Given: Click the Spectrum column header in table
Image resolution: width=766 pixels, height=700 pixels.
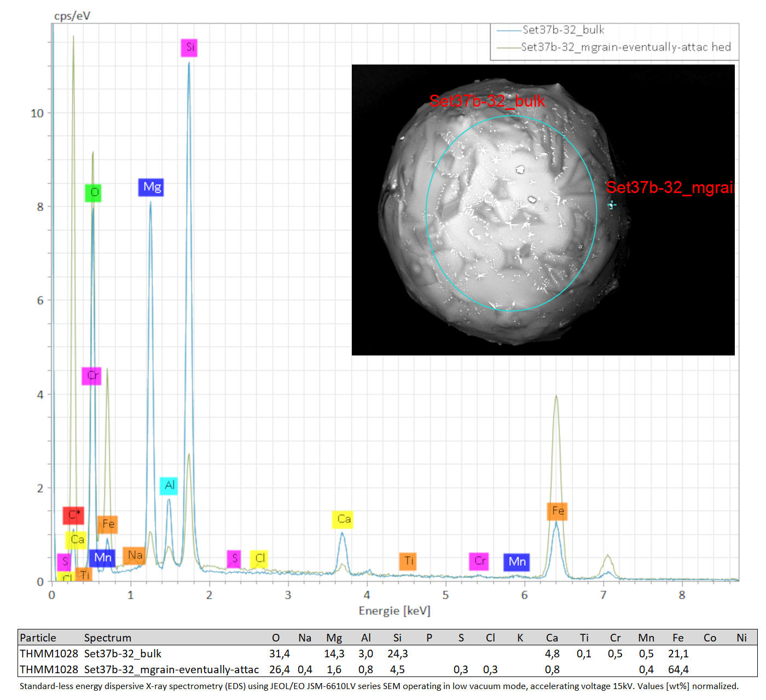Looking at the screenshot, I should (x=107, y=638).
